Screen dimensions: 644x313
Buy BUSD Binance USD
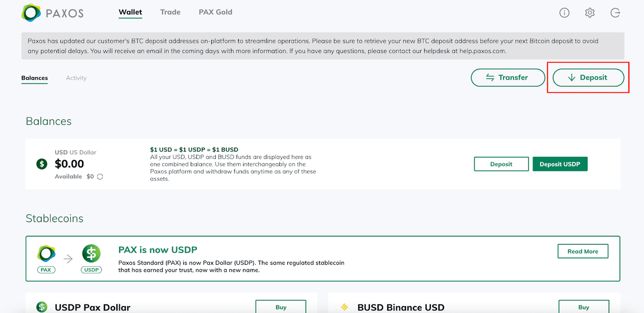pos(583,307)
